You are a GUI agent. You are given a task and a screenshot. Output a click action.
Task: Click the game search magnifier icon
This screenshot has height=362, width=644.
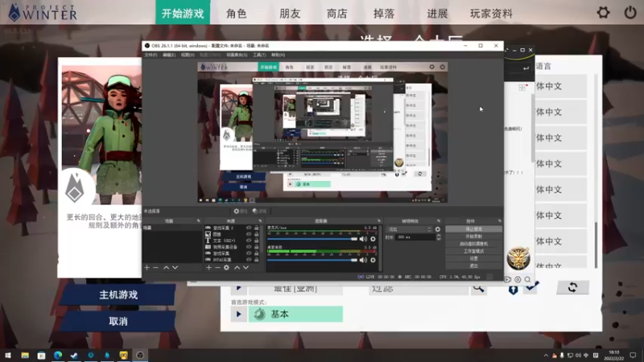pos(478,289)
